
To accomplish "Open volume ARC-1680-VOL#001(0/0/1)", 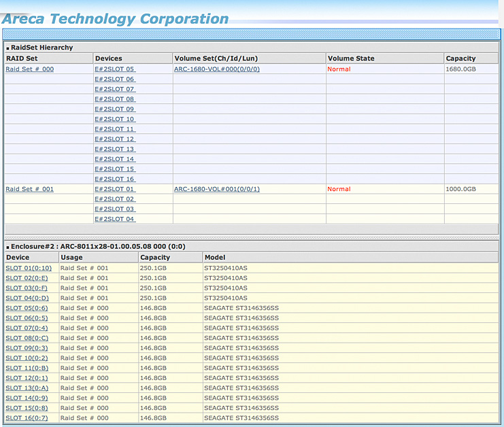I will click(217, 189).
